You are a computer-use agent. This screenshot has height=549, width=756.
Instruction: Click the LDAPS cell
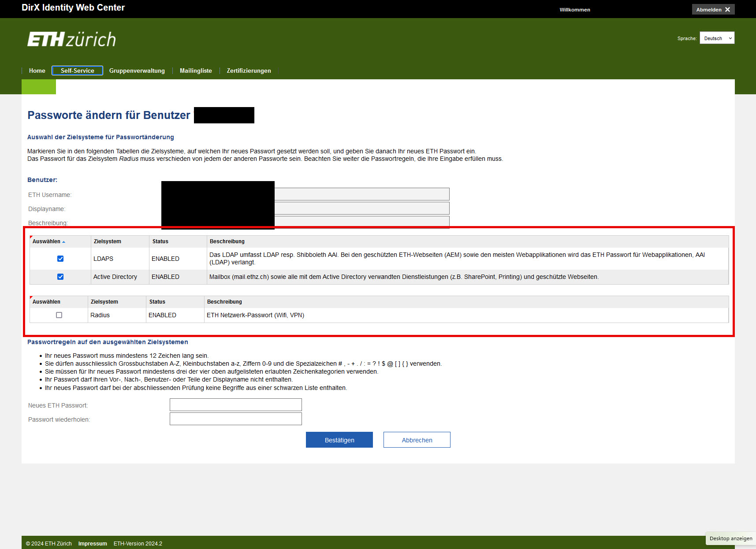(x=103, y=259)
